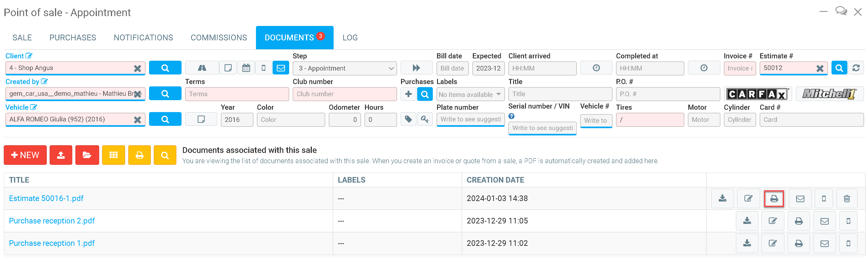Viewport: 868px width, 258px height.
Task: Open the LOG tab
Action: click(350, 38)
